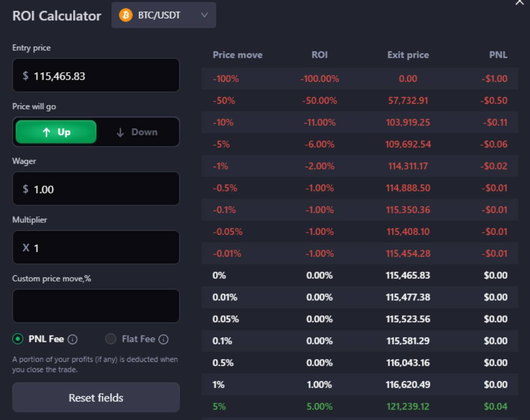Click the $0.04 PNL value

[x=496, y=406]
